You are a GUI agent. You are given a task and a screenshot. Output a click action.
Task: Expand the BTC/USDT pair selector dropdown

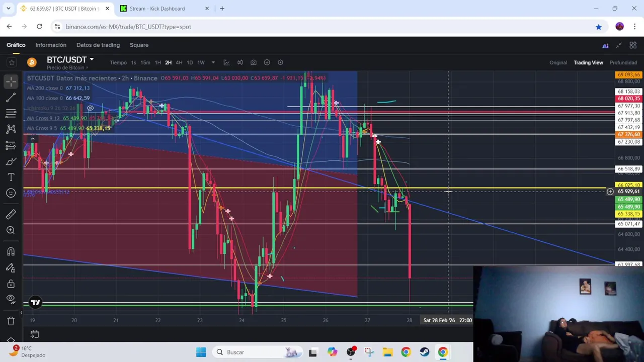pos(92,59)
